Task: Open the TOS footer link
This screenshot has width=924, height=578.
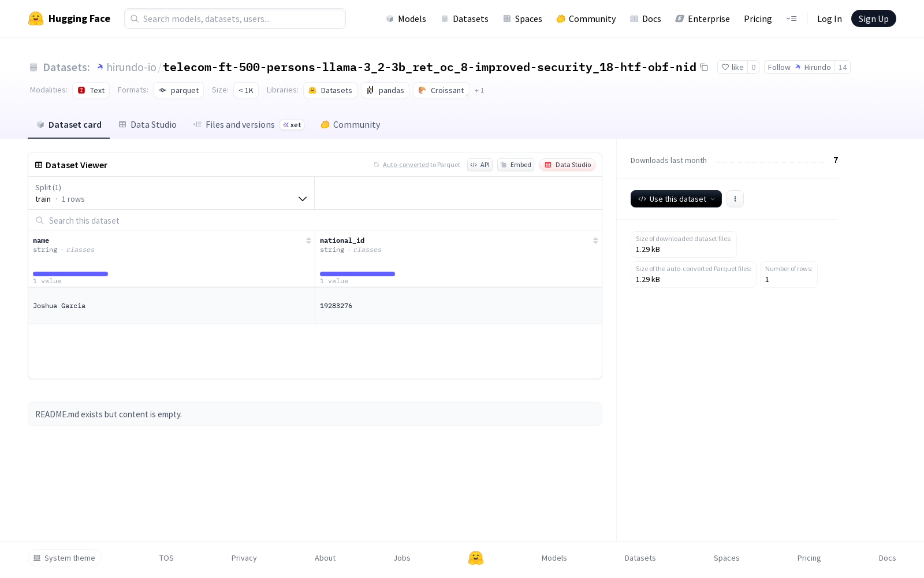Action: pos(166,558)
